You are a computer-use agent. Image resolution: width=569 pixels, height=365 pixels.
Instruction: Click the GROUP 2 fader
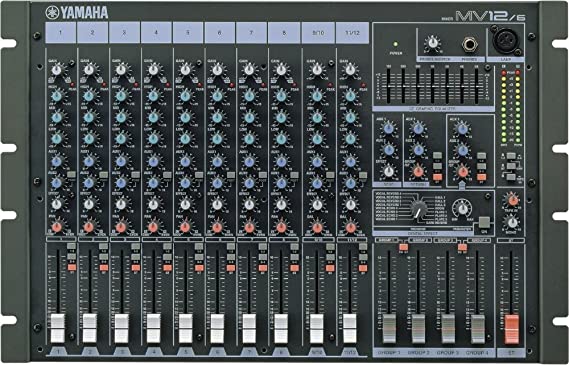click(418, 328)
